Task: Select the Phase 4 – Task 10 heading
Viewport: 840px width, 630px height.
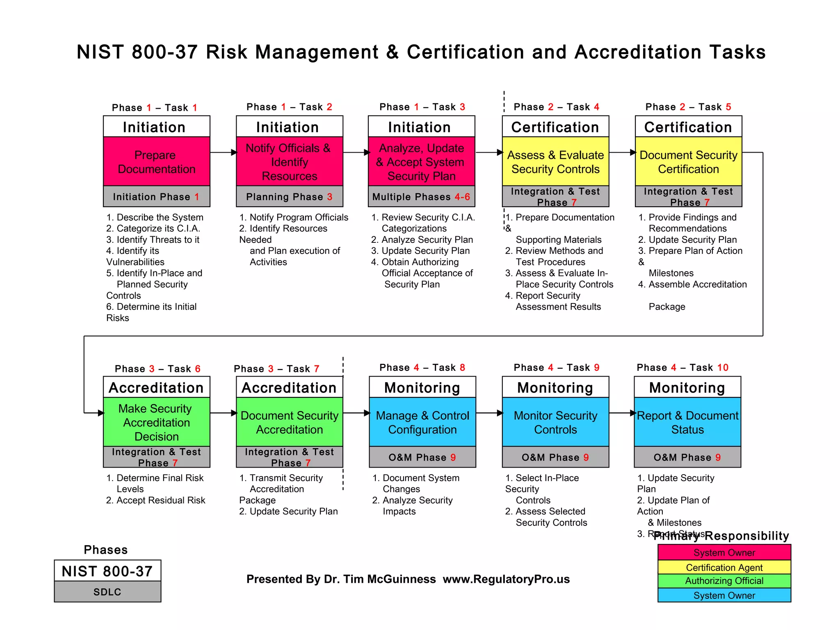Action: tap(682, 367)
